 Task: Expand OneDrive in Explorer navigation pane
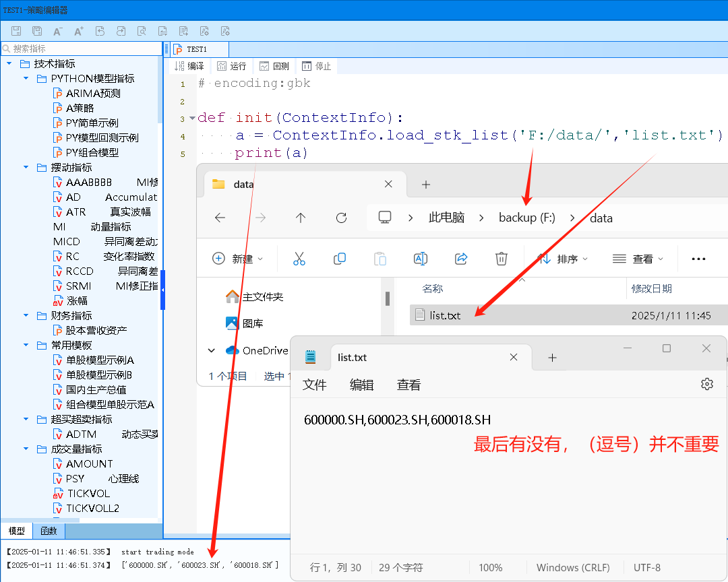click(212, 350)
